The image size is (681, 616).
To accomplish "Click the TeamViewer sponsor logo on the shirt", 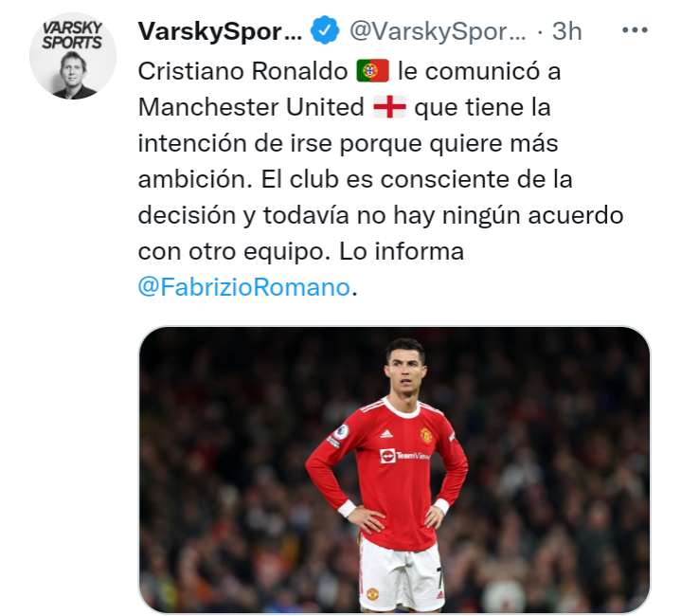I will point(404,456).
